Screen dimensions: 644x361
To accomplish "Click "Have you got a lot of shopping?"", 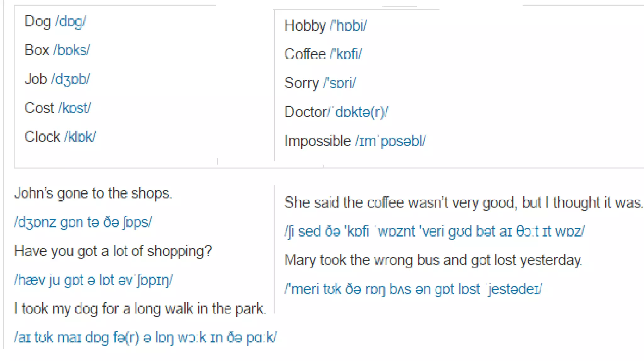I will [x=113, y=251].
